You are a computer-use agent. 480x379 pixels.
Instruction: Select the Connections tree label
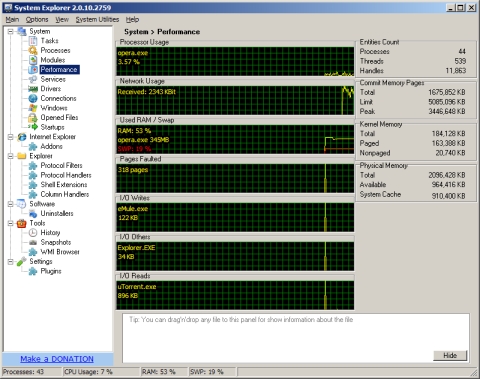(x=58, y=99)
